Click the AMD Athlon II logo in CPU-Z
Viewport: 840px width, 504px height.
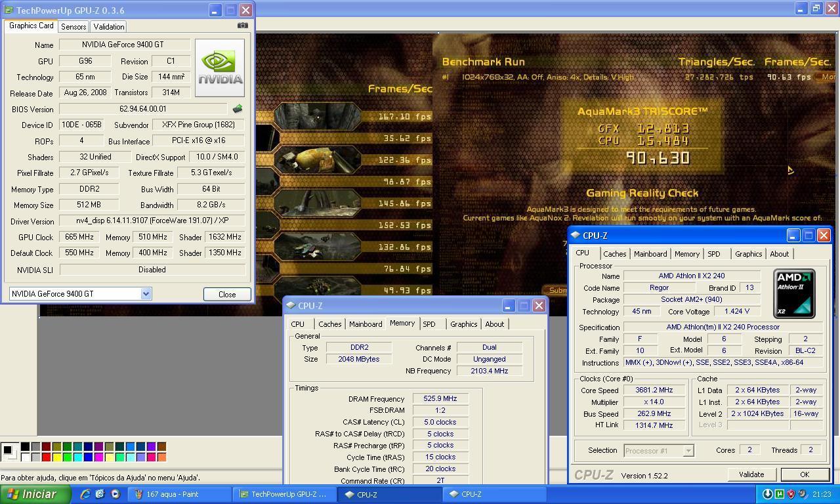click(x=794, y=293)
